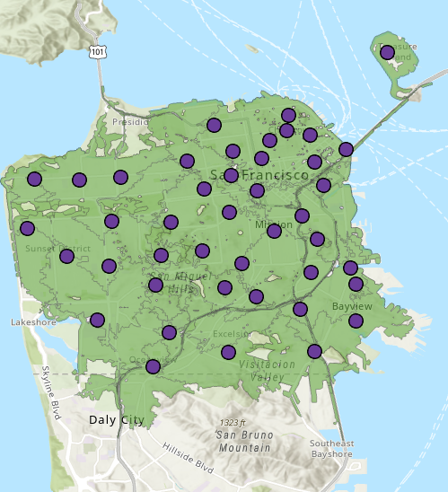Click the Hillside Blvd road label
Viewport: 448px width, 492px height.
pyautogui.click(x=188, y=458)
